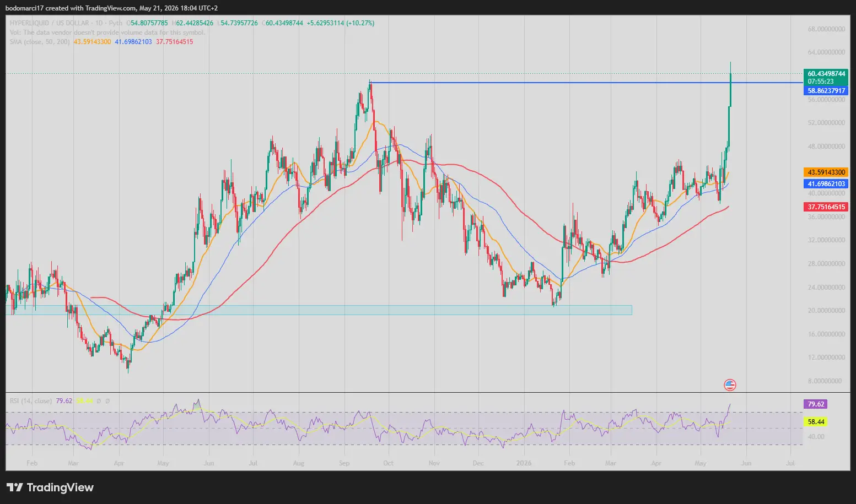Click the 40.00 label on the RSI axis
856x504 pixels.
point(816,437)
